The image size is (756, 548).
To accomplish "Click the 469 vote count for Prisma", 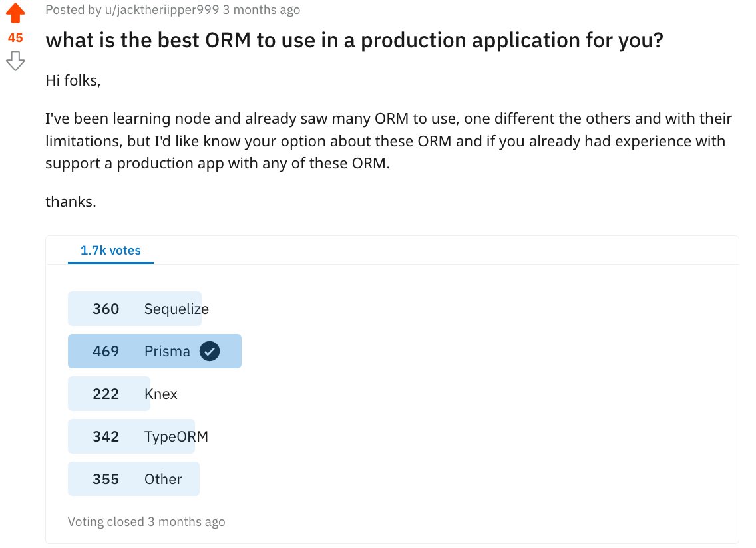I will click(x=106, y=351).
